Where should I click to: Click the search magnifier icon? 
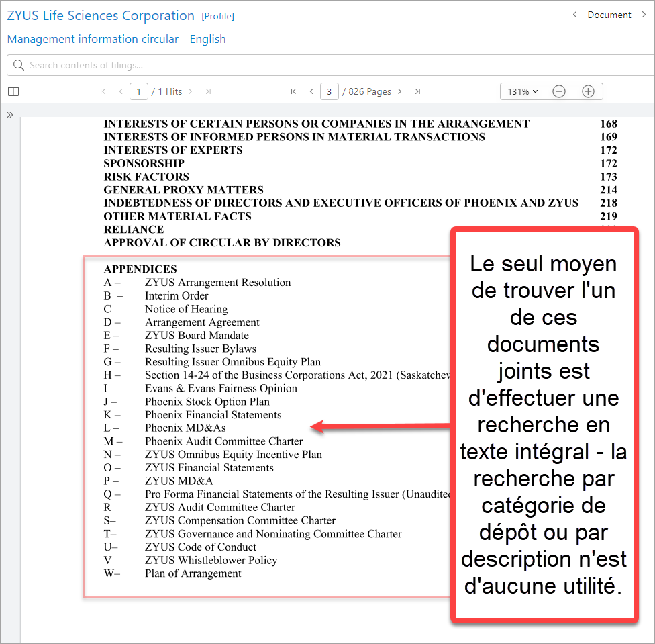click(18, 65)
